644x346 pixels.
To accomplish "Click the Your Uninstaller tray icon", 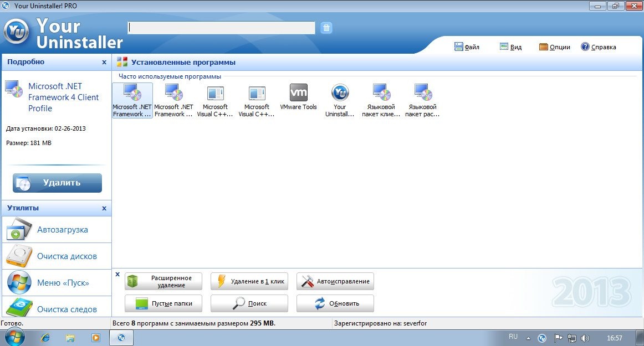I will (542, 338).
